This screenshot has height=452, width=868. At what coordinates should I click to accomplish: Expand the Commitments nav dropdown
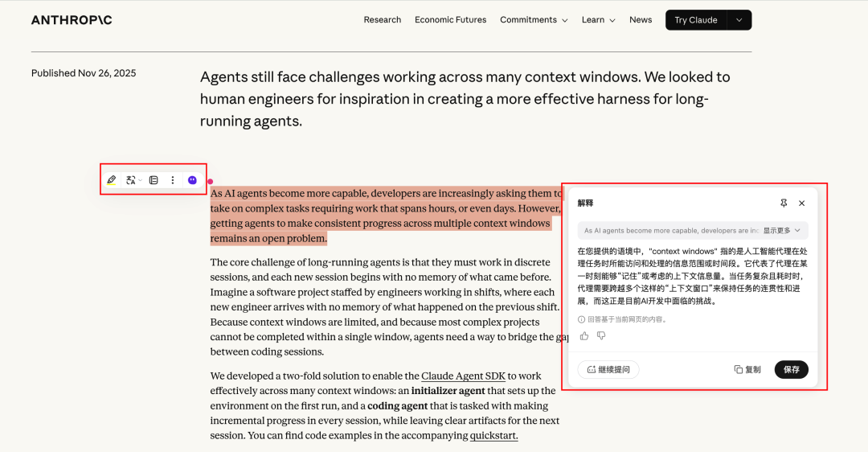(x=534, y=20)
